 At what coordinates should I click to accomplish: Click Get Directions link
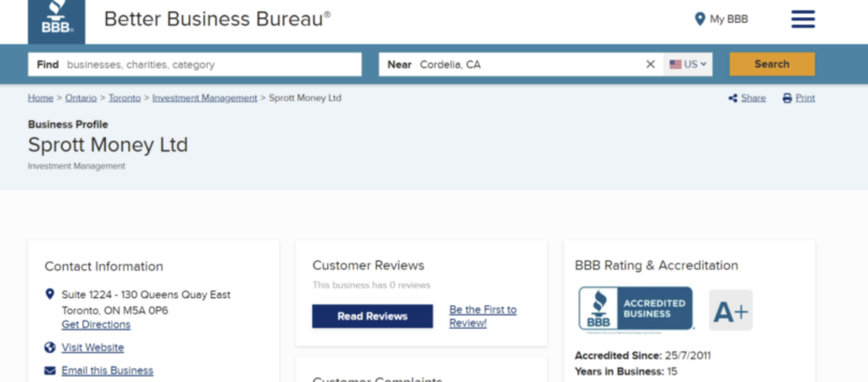97,324
